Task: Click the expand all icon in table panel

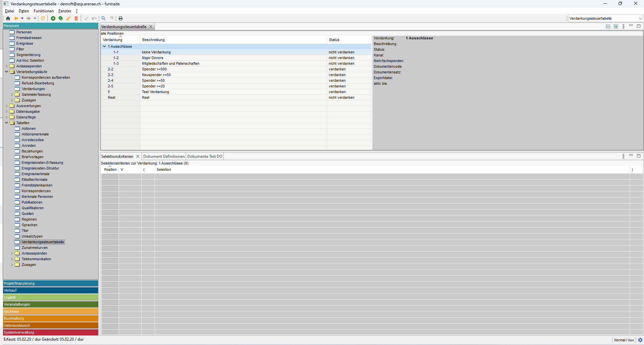Action: point(616,27)
